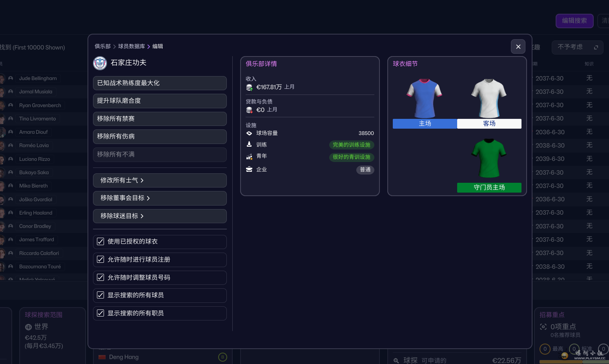The image size is (609, 364).
Task: Select the green goalkeeper home kit shirt
Action: pyautogui.click(x=489, y=158)
